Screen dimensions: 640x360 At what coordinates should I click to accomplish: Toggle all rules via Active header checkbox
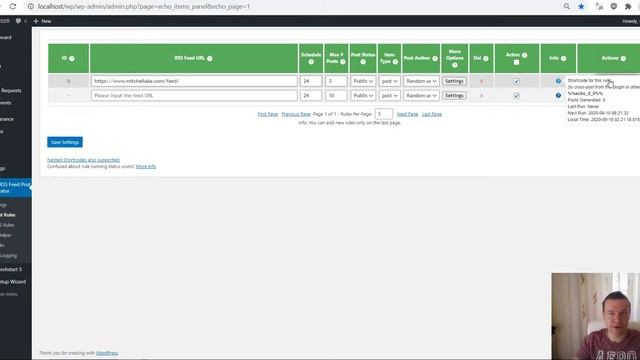(x=516, y=62)
